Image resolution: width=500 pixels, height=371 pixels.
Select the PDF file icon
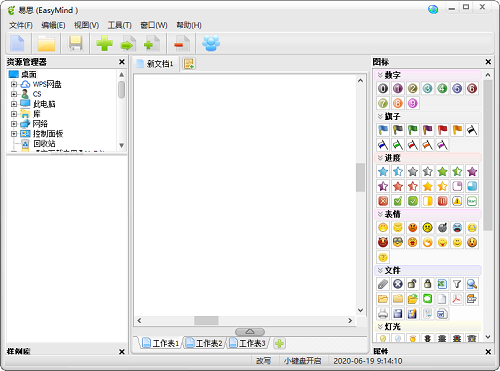pos(457,299)
